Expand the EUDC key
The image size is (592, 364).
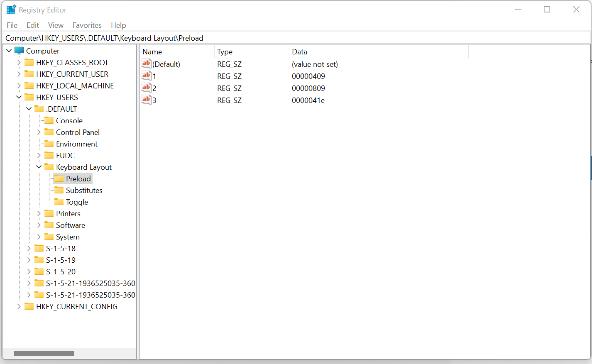click(39, 155)
